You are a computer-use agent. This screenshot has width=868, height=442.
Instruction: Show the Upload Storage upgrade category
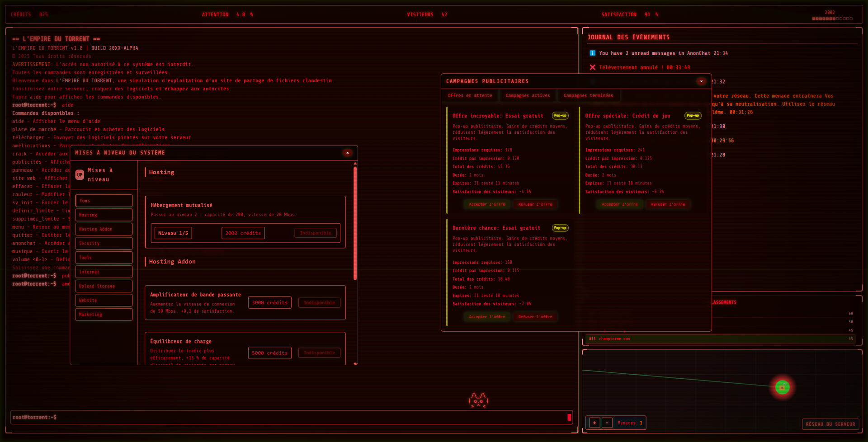(x=104, y=286)
